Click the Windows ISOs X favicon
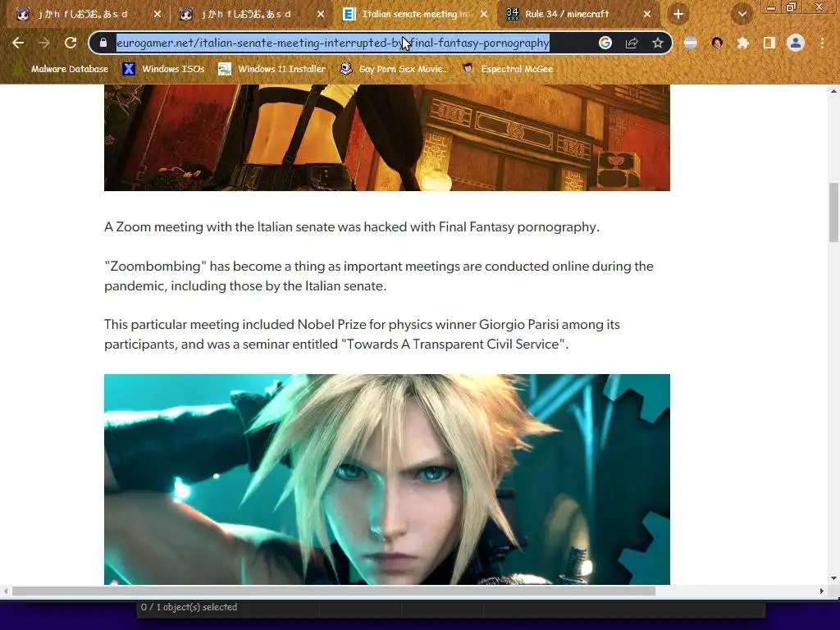This screenshot has height=630, width=840. click(129, 69)
